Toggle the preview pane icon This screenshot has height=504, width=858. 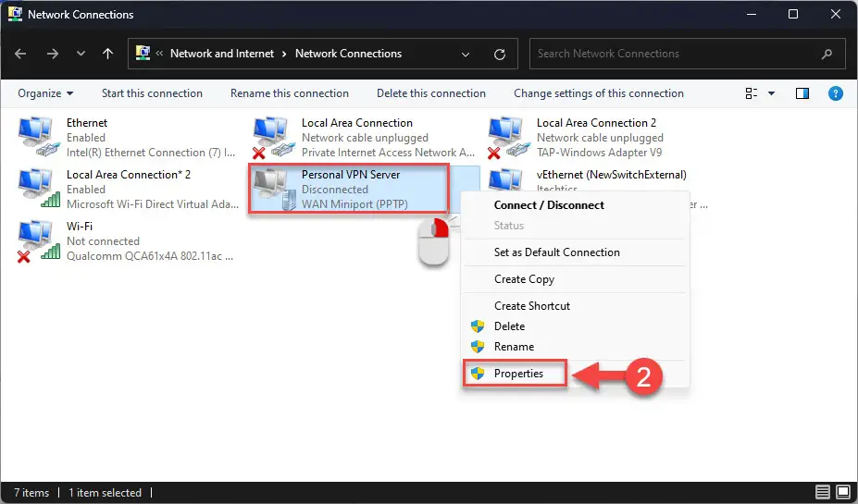802,93
